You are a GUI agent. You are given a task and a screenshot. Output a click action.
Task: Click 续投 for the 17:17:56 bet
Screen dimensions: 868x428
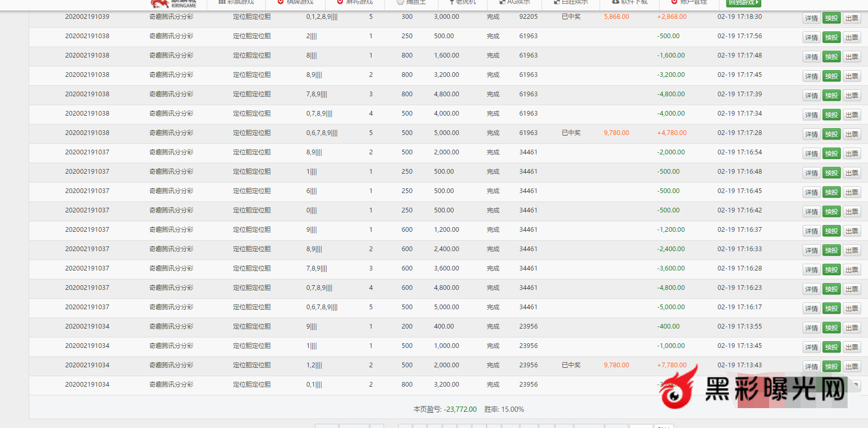[831, 38]
